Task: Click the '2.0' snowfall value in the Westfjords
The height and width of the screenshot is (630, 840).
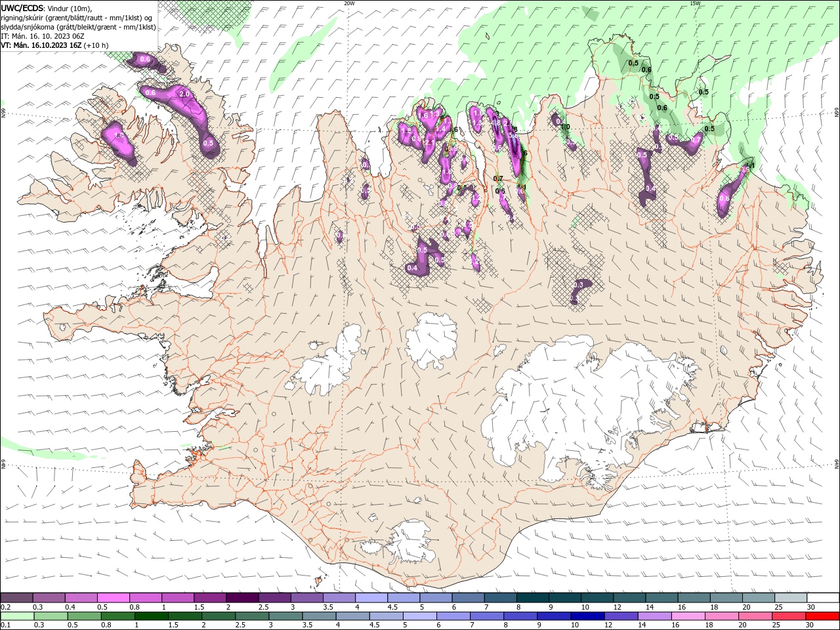Action: coord(184,94)
